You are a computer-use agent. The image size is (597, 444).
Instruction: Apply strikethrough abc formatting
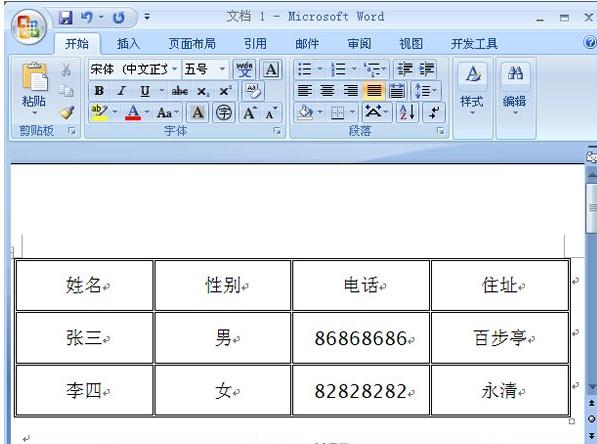[x=179, y=91]
